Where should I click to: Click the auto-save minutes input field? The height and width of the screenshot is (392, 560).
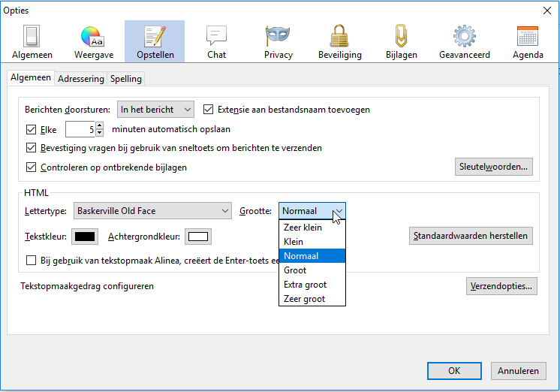point(80,129)
